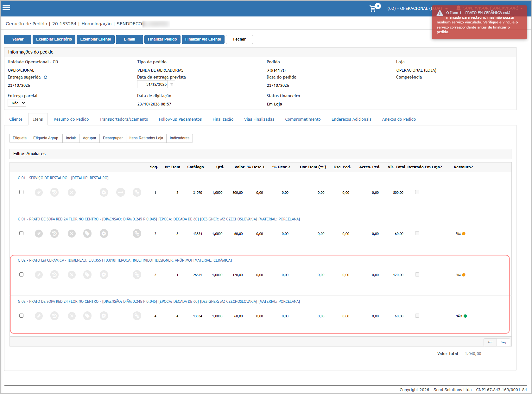Click the Fechar button
532x394 pixels.
tap(239, 39)
